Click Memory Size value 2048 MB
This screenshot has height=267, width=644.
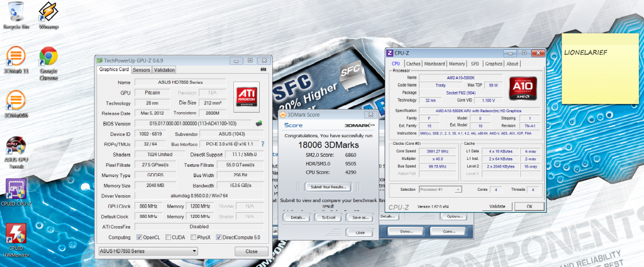click(155, 186)
